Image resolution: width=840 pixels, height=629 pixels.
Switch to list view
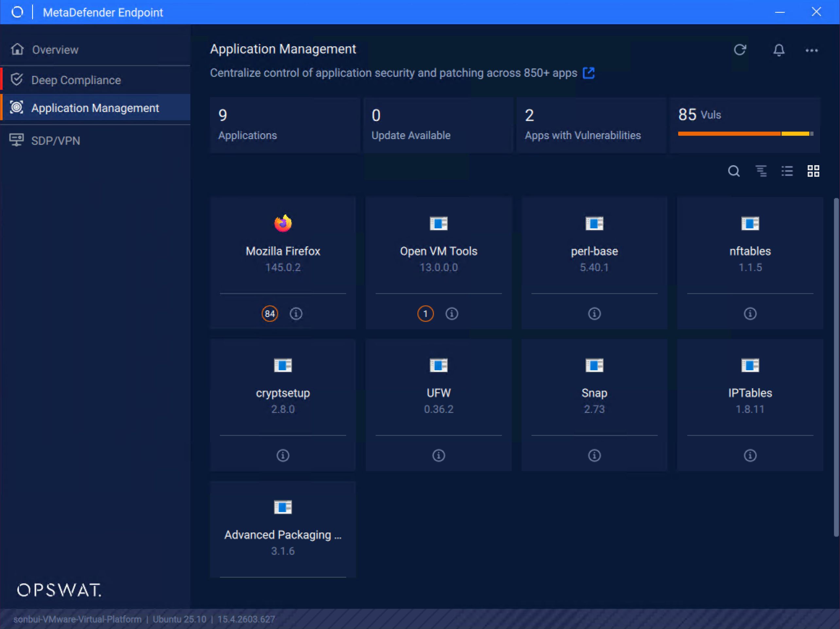click(787, 171)
